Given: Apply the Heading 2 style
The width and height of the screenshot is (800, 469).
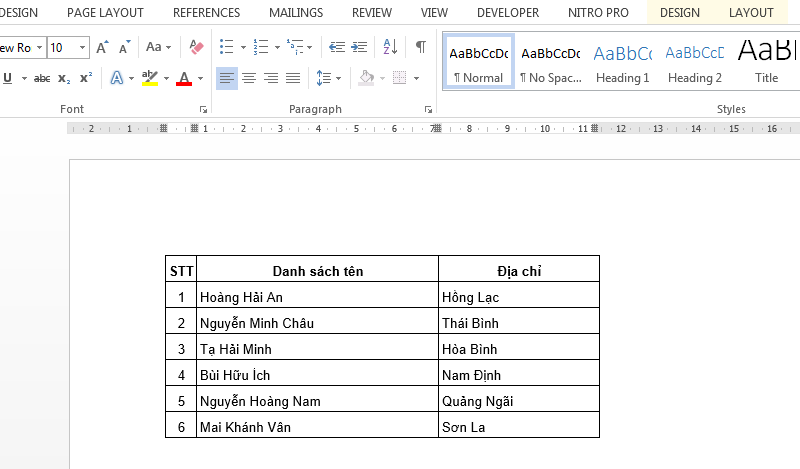Looking at the screenshot, I should pyautogui.click(x=694, y=62).
